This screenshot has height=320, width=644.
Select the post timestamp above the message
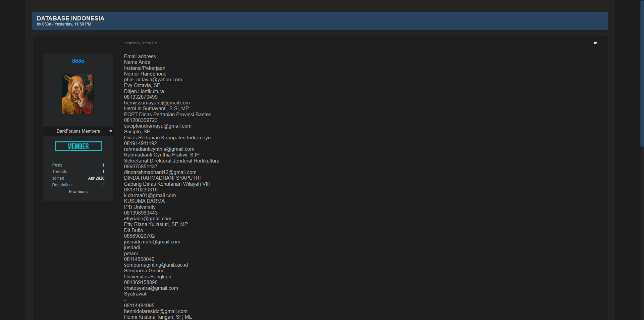point(141,43)
